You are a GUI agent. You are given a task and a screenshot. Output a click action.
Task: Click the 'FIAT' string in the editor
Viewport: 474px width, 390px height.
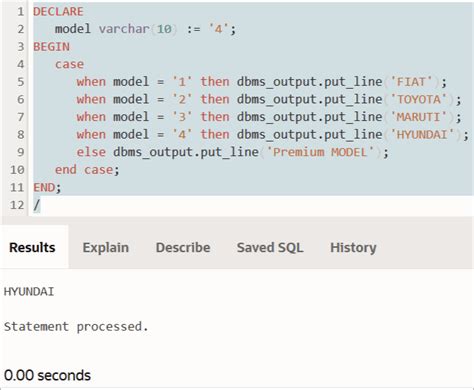[x=411, y=82]
